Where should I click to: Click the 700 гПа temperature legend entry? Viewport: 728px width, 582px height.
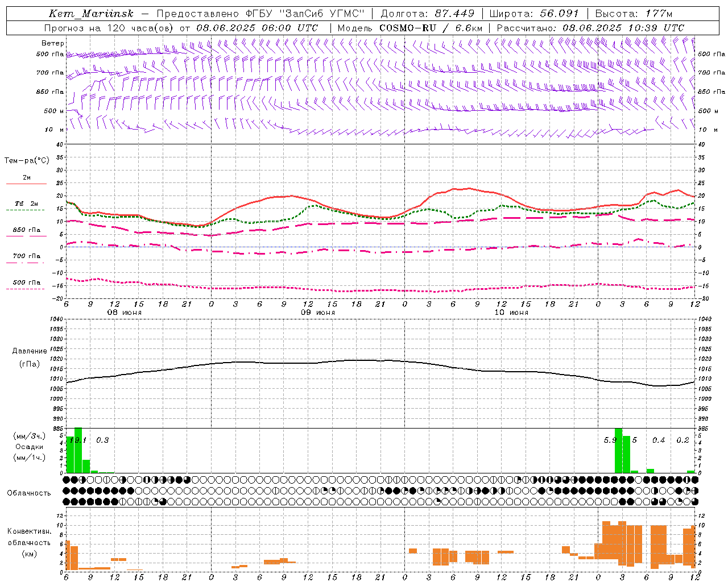27,256
